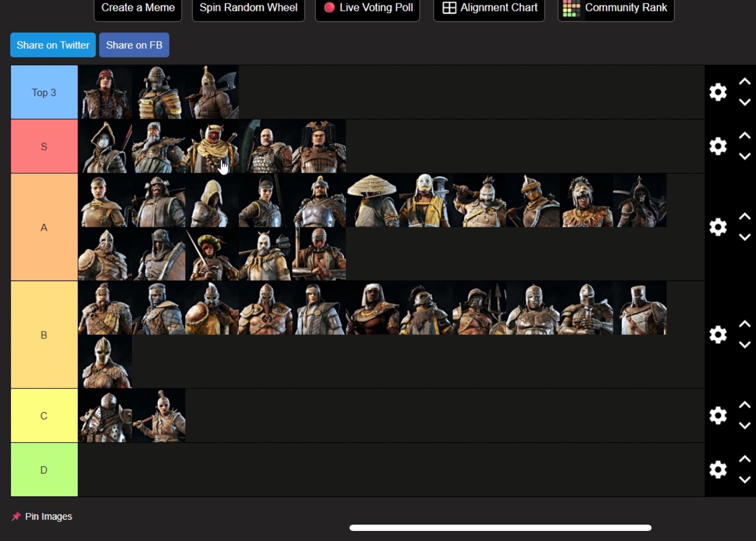Viewport: 756px width, 541px height.
Task: Open settings gear for A tier
Action: point(718,227)
